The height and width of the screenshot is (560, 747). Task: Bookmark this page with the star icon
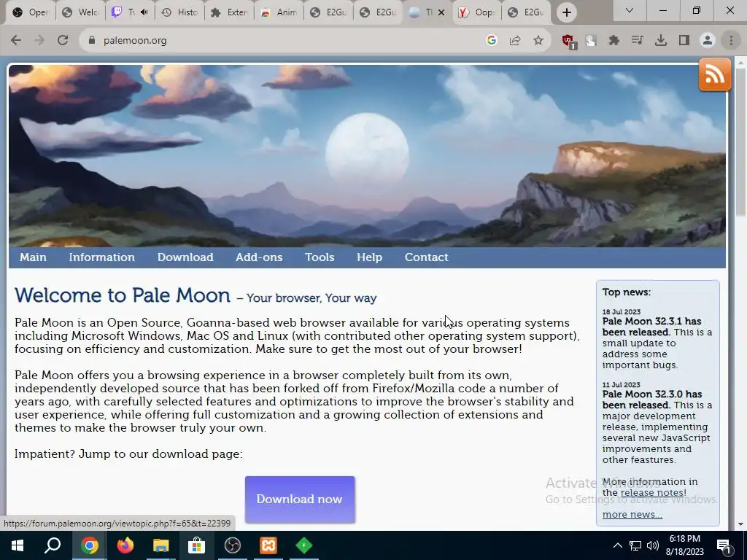coord(538,41)
